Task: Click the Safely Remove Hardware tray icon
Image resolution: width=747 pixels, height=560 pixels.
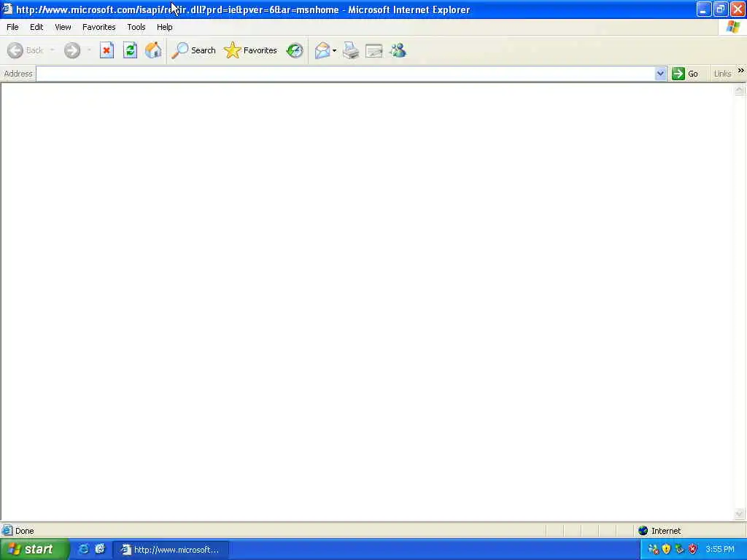Action: pos(679,550)
